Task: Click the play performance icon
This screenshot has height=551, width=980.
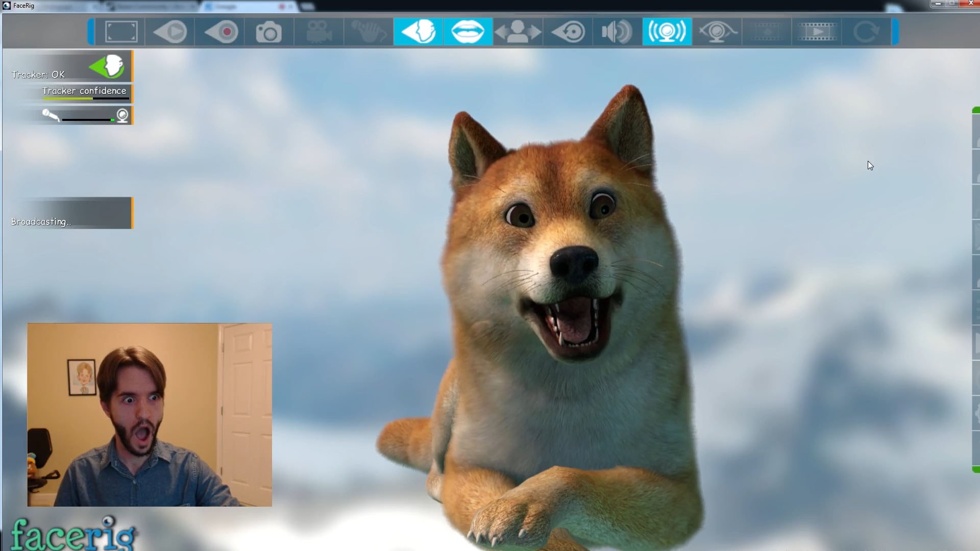Action: [x=170, y=32]
